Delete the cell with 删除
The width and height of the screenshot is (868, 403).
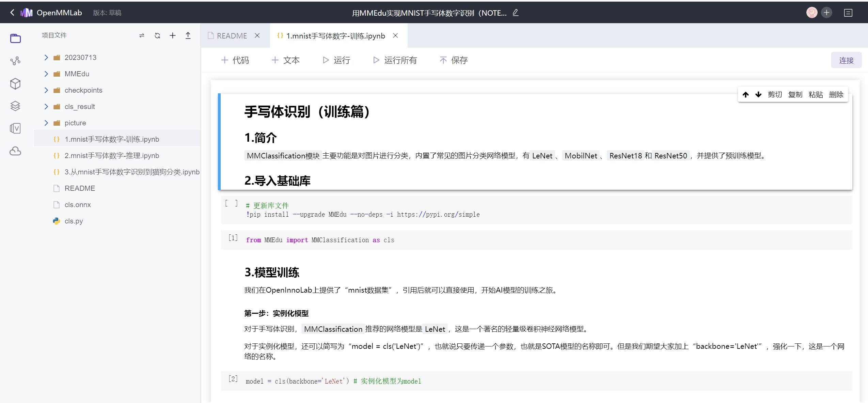836,95
